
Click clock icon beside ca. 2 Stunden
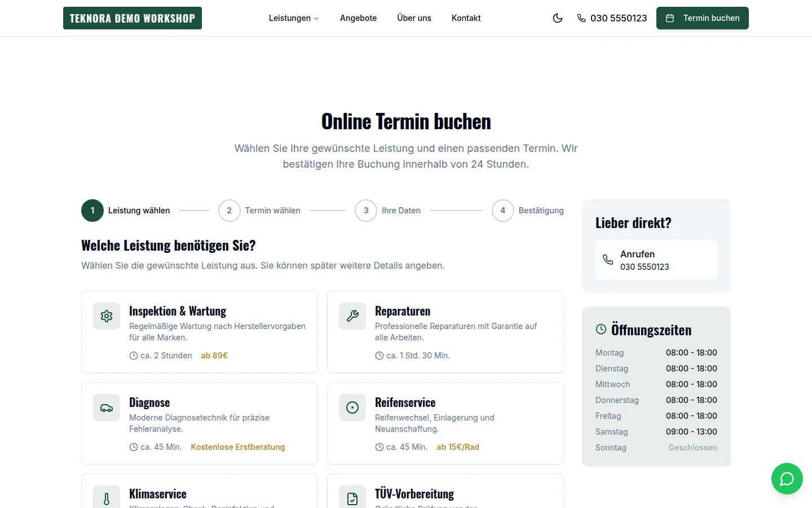[x=134, y=356]
